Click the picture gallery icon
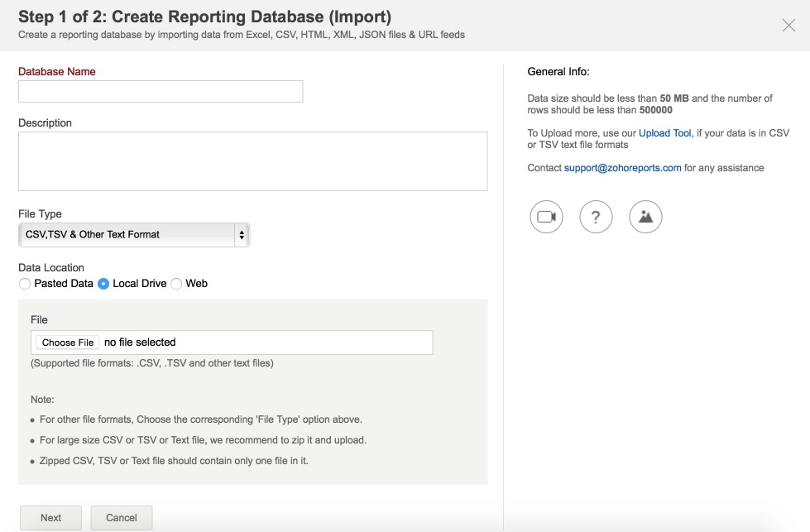The height and width of the screenshot is (532, 810). point(645,217)
